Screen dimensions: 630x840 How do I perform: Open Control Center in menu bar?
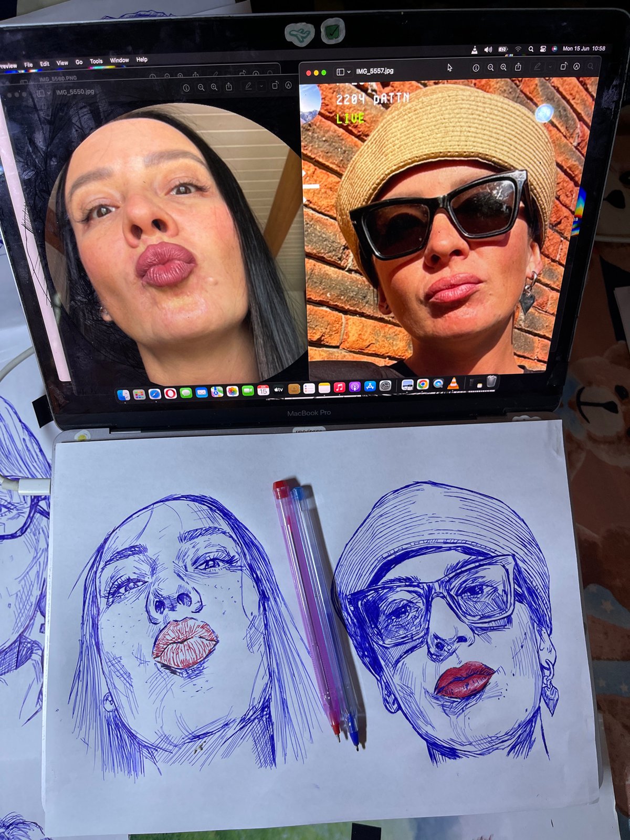(x=543, y=49)
